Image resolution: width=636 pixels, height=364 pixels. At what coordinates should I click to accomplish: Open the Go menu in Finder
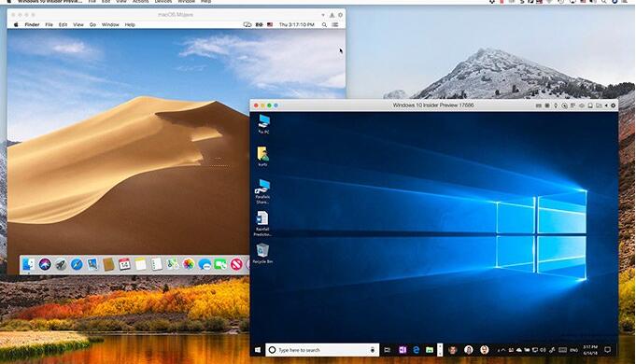(x=92, y=24)
